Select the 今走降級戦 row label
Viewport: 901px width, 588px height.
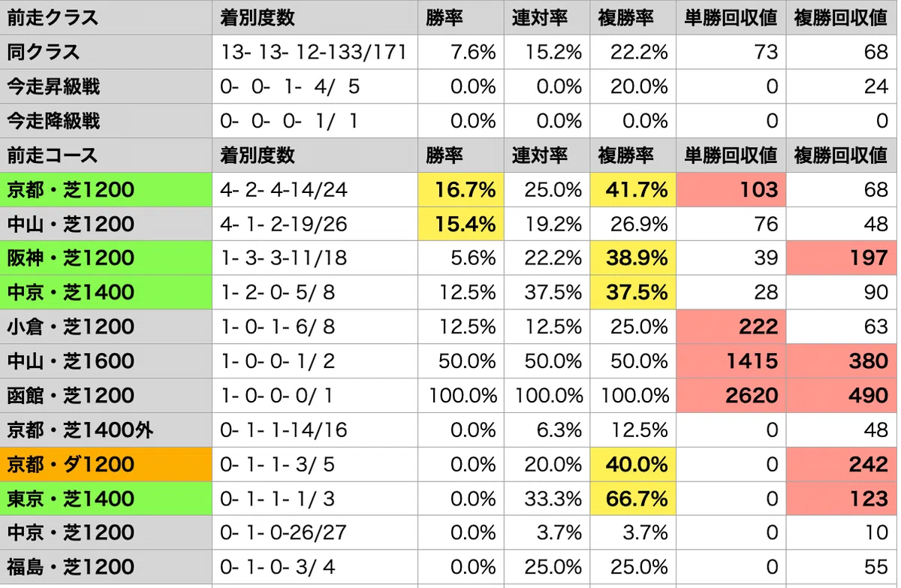pos(106,121)
